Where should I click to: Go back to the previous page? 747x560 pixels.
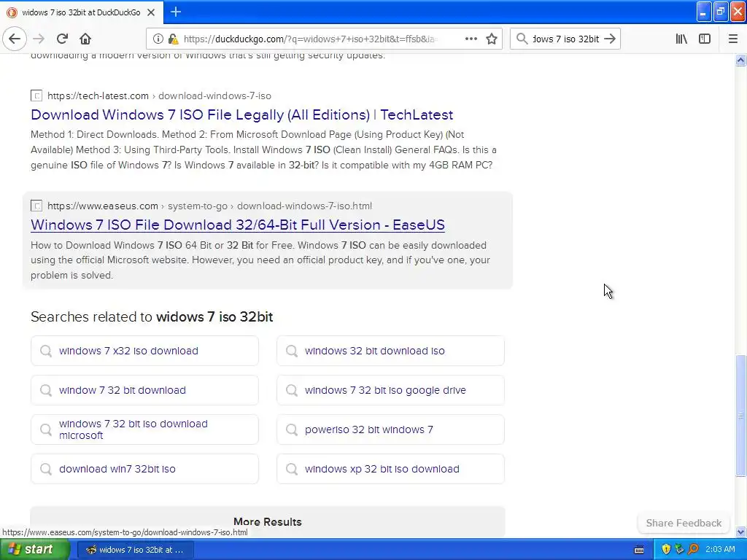pyautogui.click(x=15, y=39)
